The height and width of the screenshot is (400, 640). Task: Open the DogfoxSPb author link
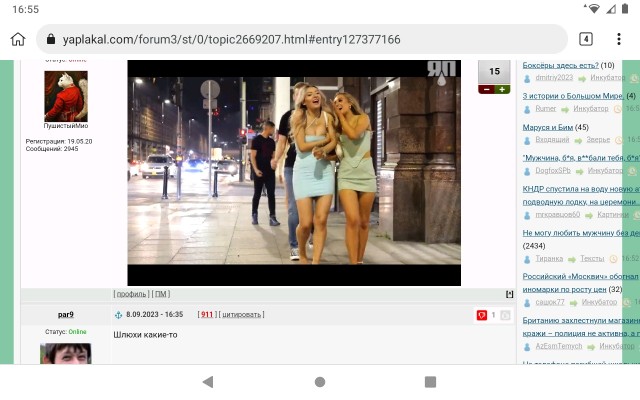tap(553, 171)
